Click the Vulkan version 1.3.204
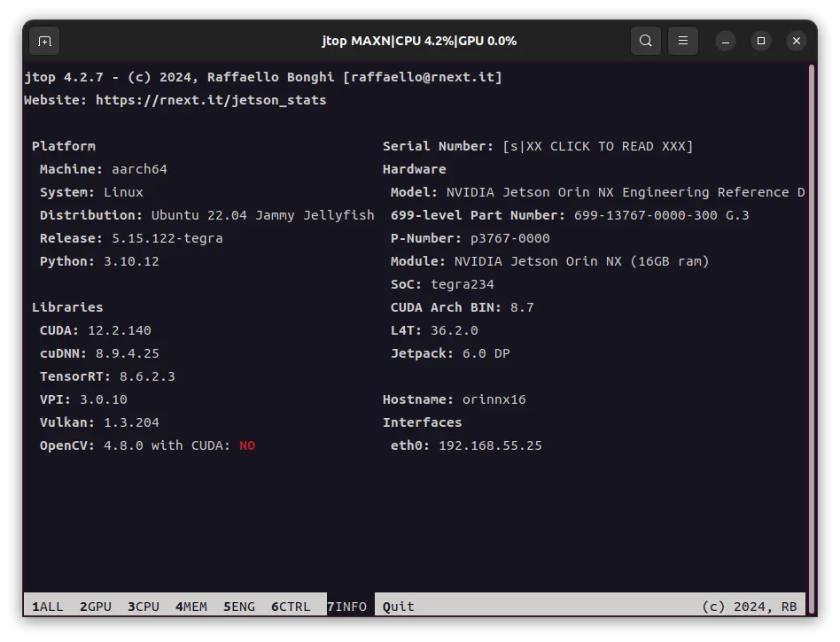 point(131,422)
